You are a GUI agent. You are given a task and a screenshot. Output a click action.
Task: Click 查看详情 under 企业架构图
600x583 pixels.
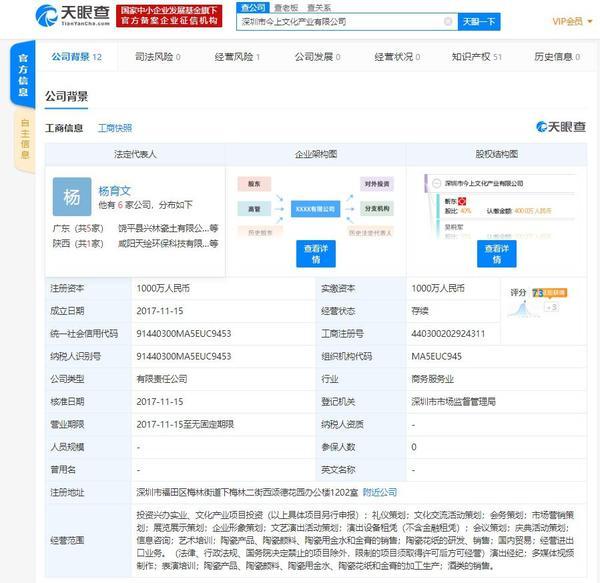click(316, 254)
